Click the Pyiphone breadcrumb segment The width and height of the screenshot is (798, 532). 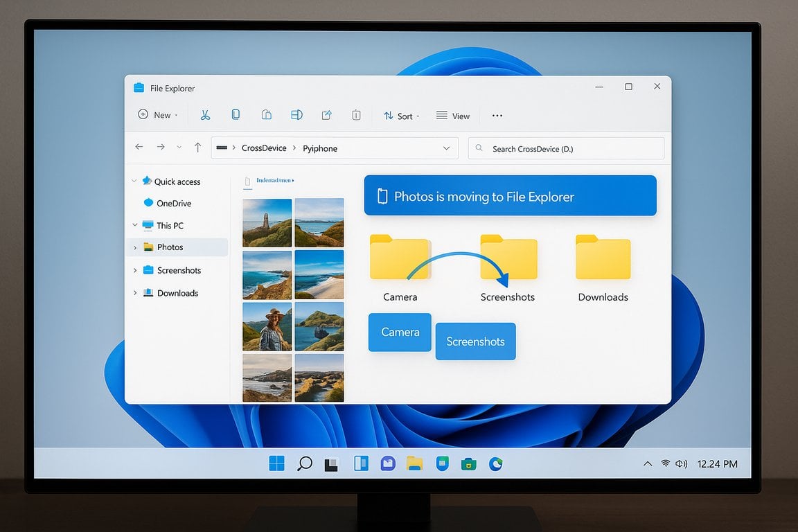320,149
